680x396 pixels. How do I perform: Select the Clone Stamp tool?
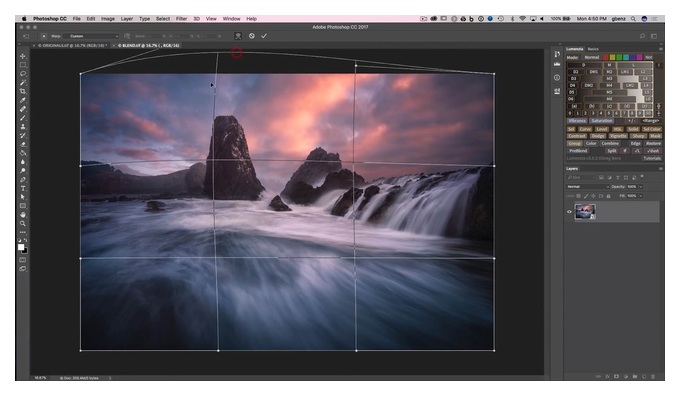[23, 127]
